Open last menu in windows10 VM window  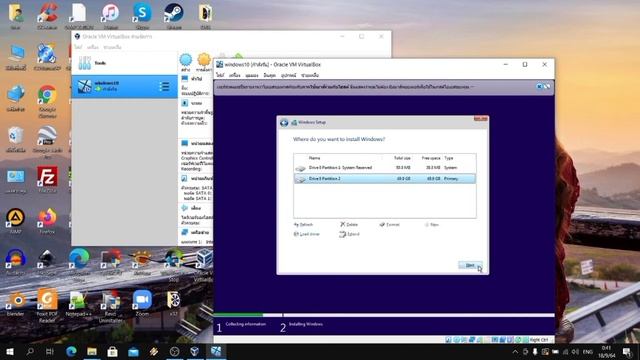click(310, 75)
